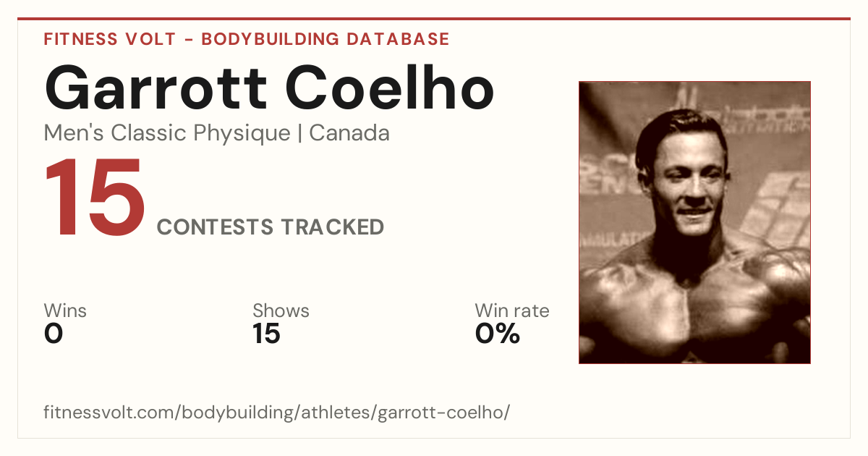Click the Contests Tracked label
Screen dimensions: 868x456
pyautogui.click(x=271, y=227)
